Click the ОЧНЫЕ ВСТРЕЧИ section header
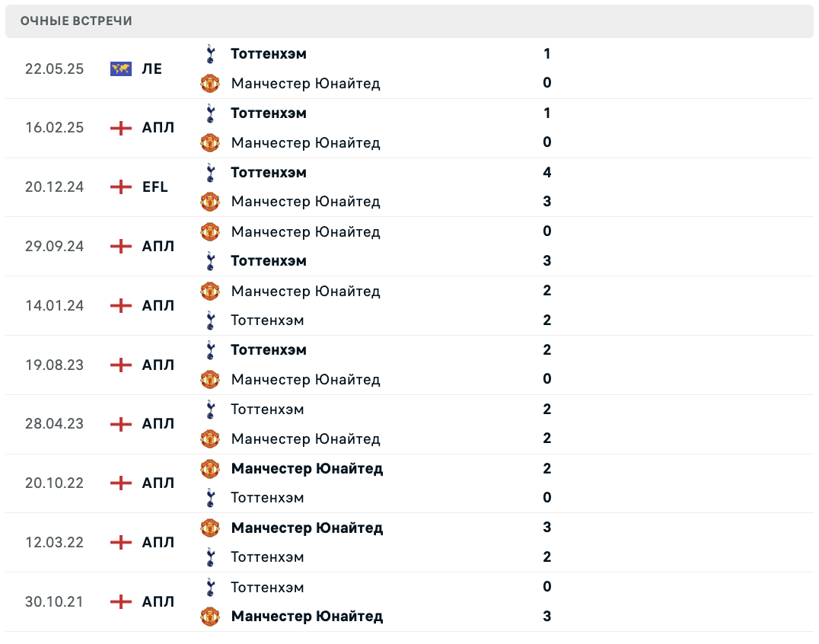The image size is (819, 644). pyautogui.click(x=76, y=21)
